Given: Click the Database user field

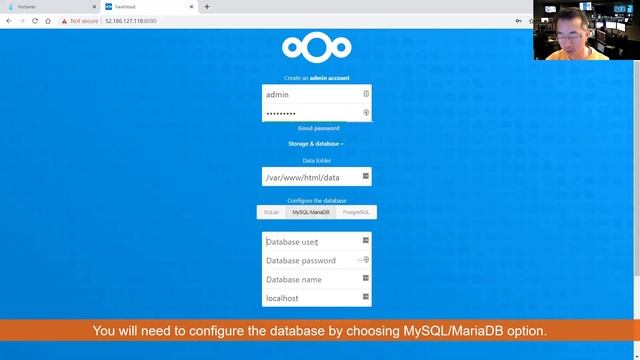Looking at the screenshot, I should pyautogui.click(x=317, y=242).
